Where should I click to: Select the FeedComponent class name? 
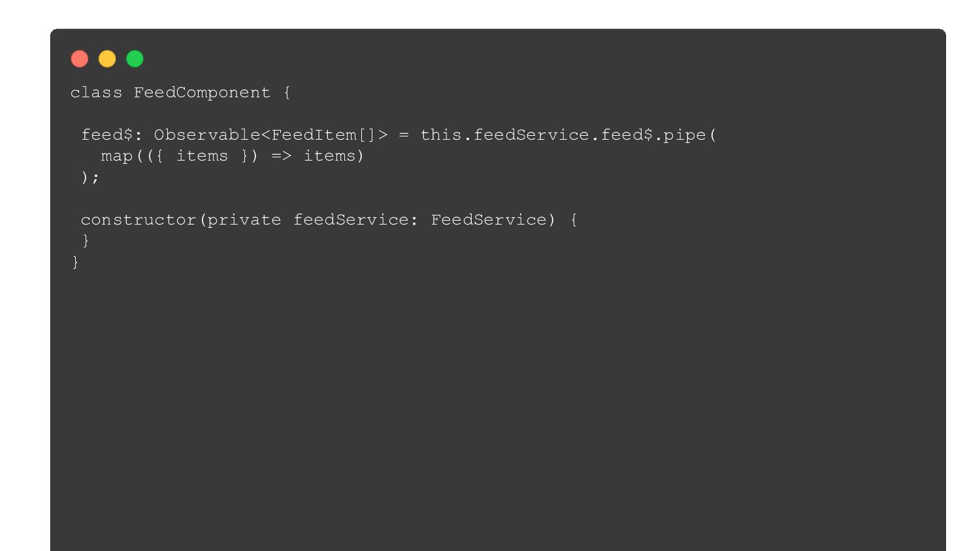click(202, 93)
